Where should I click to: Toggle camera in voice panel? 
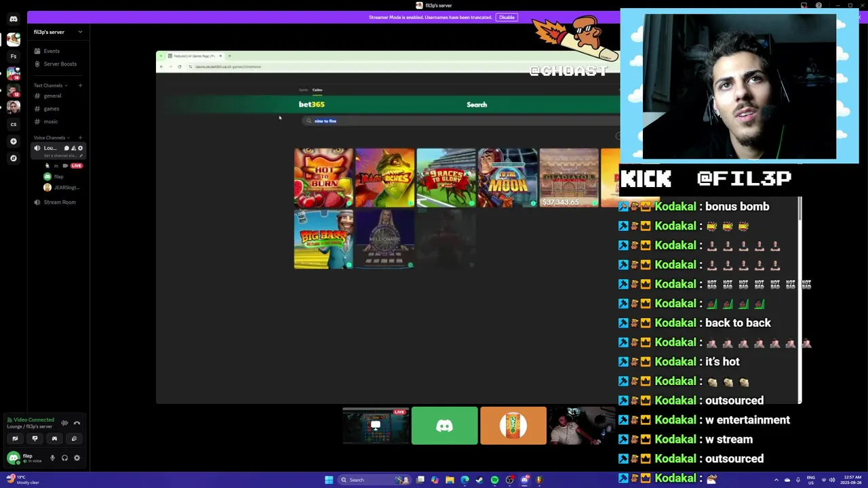[15, 439]
